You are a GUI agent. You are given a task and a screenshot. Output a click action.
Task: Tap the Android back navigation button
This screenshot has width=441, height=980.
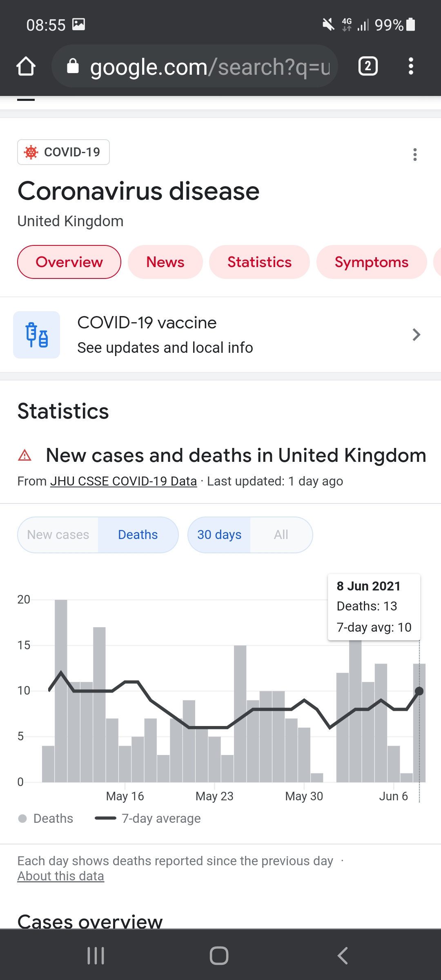click(342, 955)
